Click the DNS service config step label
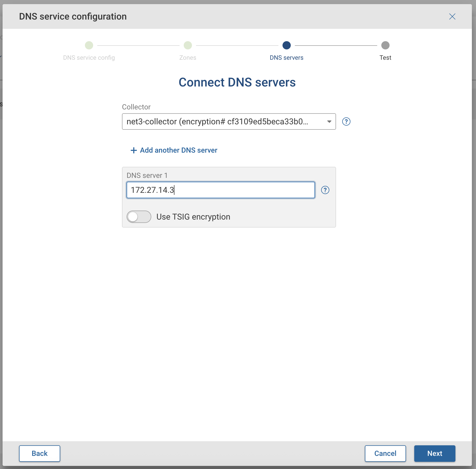The width and height of the screenshot is (476, 469). click(x=89, y=57)
